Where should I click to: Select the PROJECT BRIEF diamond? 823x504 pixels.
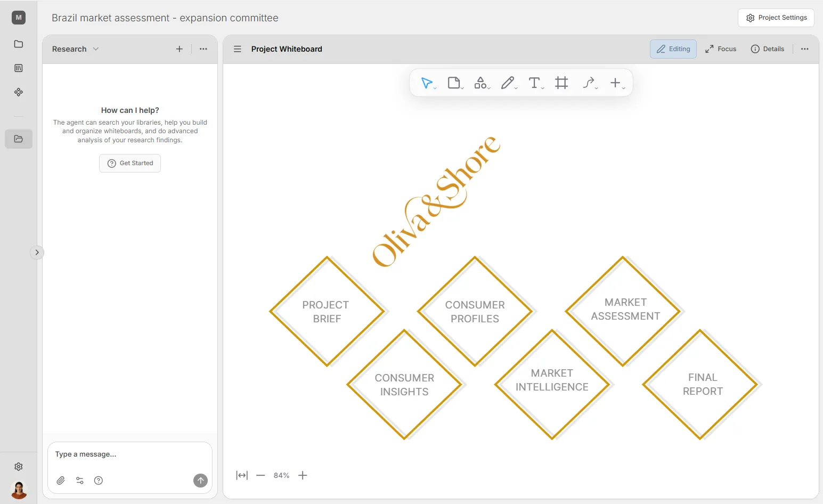[x=327, y=312]
